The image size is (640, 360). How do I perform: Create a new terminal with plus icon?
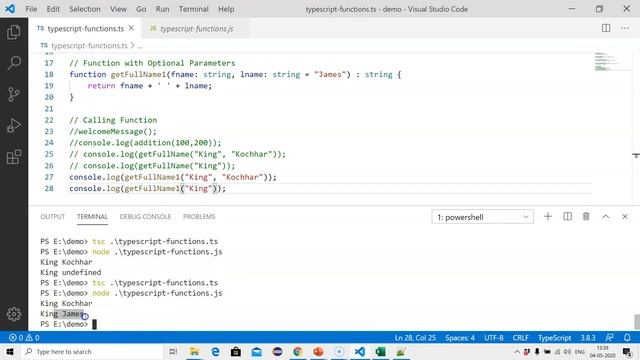pyautogui.click(x=548, y=217)
